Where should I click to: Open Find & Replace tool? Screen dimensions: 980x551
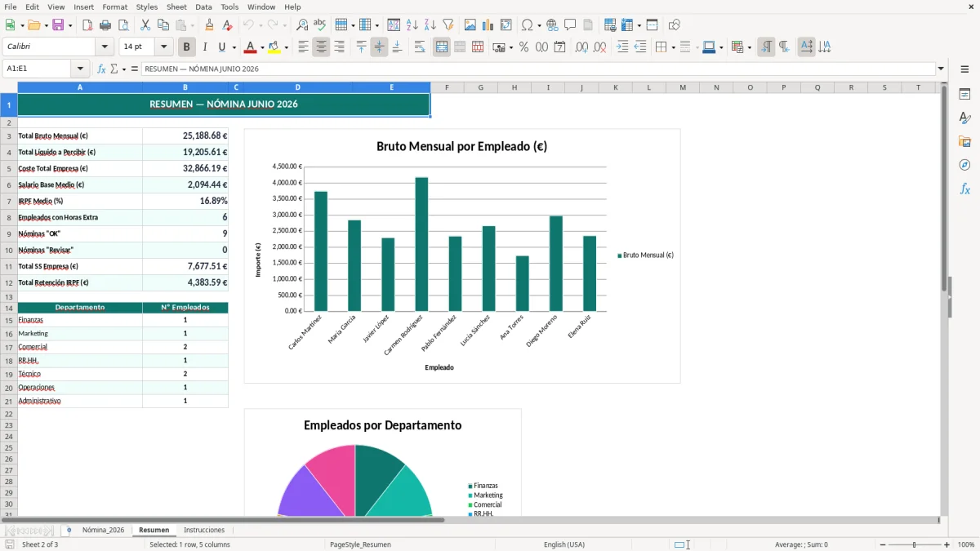302,25
